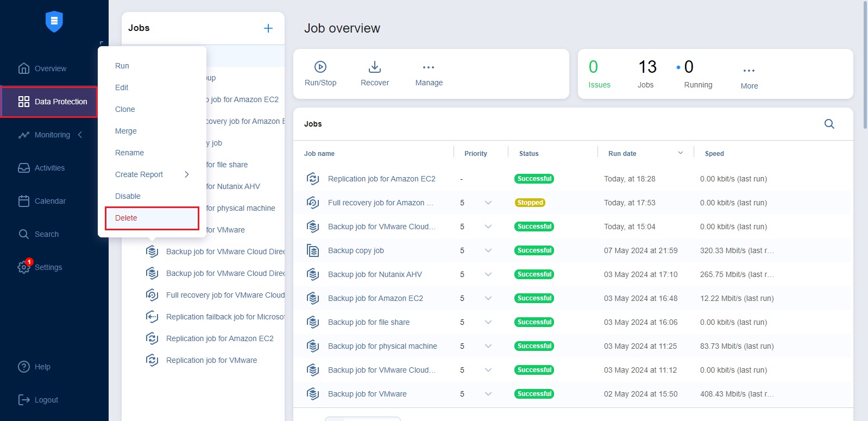Expand priority dropdown for Backup copy job
Image resolution: width=868 pixels, height=421 pixels.
pyautogui.click(x=488, y=250)
